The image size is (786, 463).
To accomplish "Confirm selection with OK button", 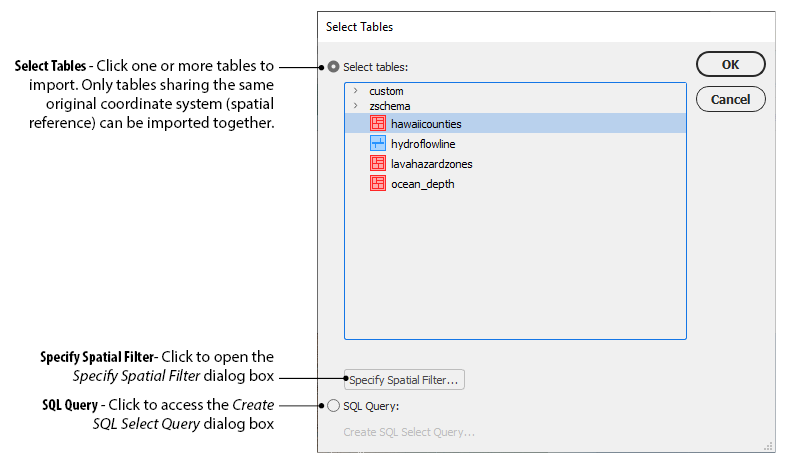I will (x=730, y=64).
